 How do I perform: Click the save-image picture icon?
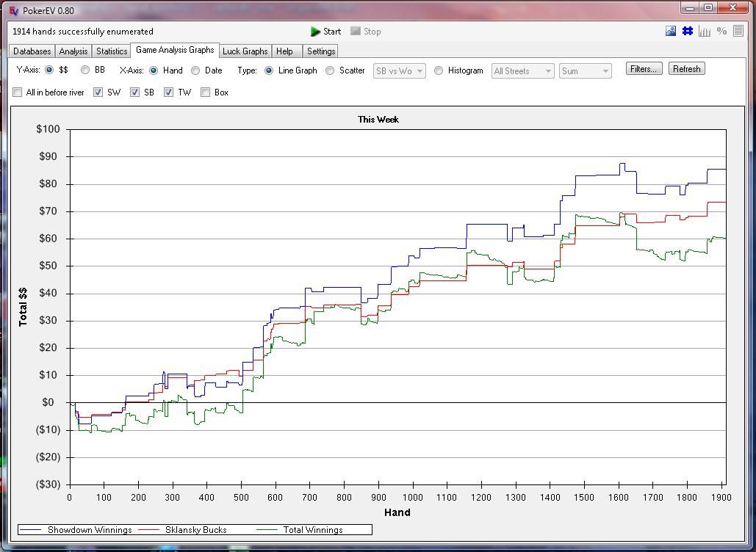(x=671, y=32)
